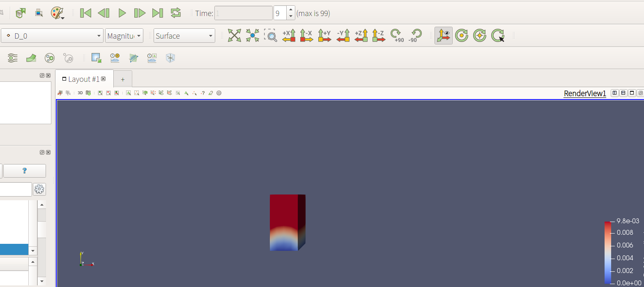Set view direction to +Z

[361, 35]
